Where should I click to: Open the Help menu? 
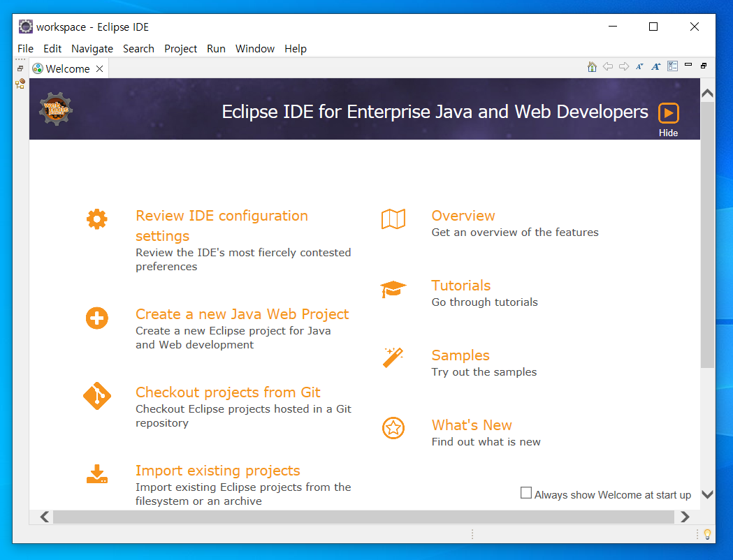[x=296, y=49]
